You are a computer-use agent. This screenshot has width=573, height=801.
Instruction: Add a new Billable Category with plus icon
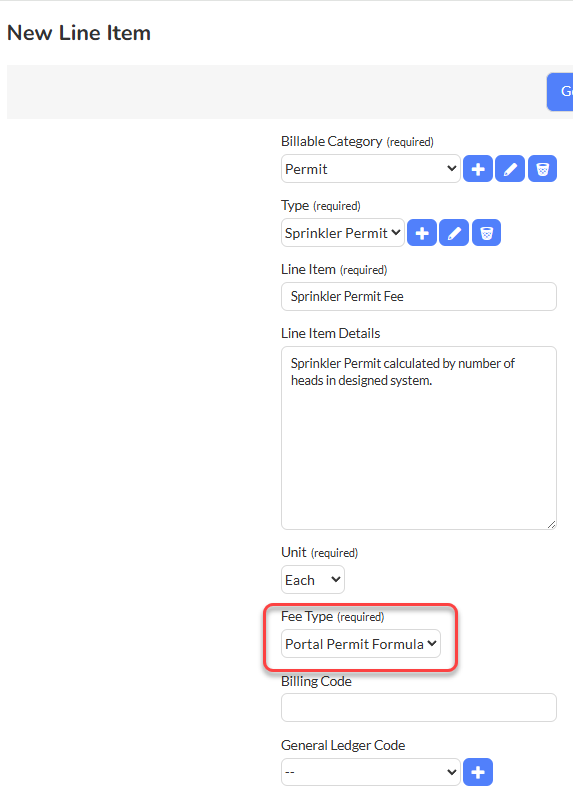click(x=478, y=169)
